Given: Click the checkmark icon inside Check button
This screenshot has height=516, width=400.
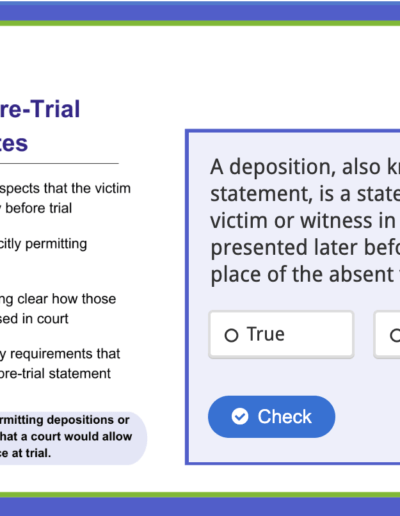Looking at the screenshot, I should (240, 416).
